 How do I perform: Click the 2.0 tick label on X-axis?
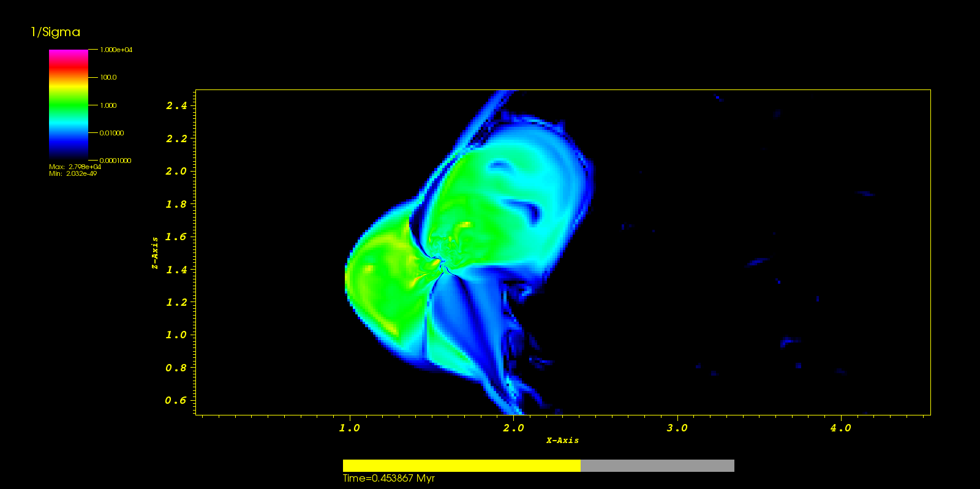(513, 428)
